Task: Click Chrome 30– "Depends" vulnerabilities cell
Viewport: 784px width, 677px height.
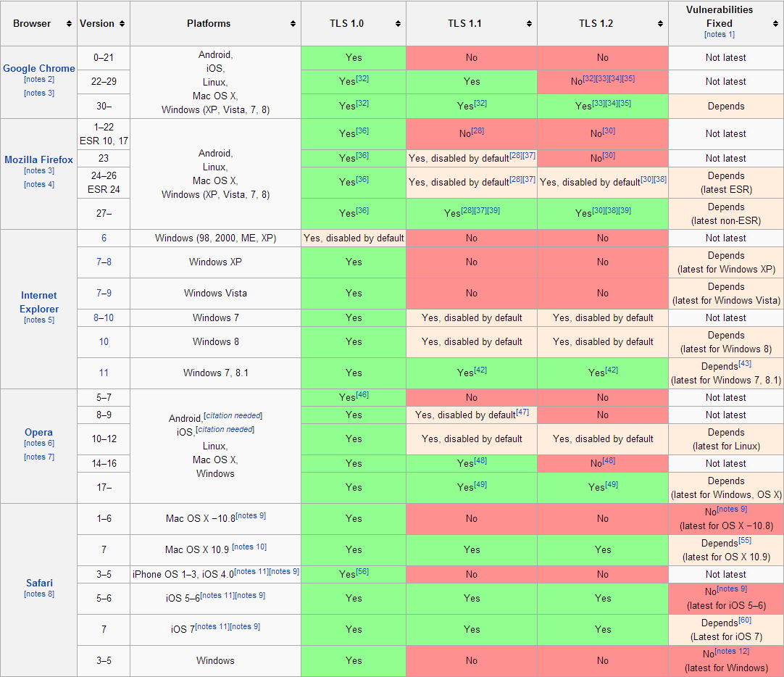Action: [x=726, y=106]
